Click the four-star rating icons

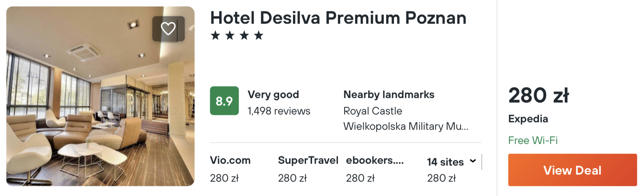point(237,36)
